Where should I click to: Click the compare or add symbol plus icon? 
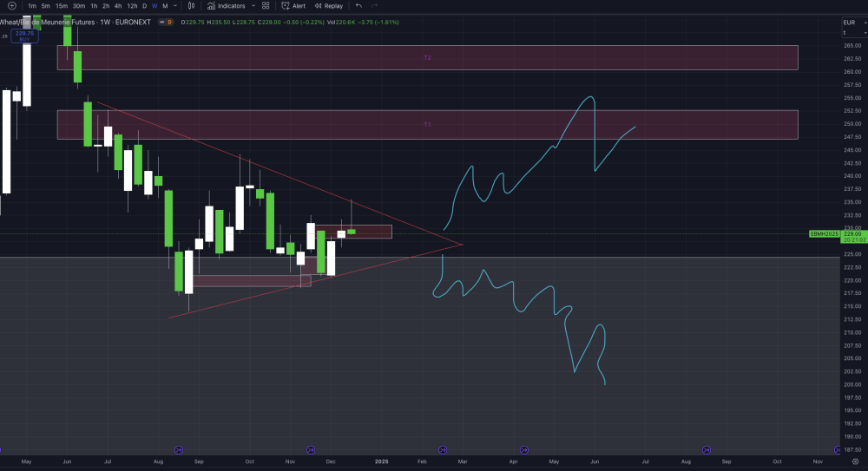click(11, 6)
